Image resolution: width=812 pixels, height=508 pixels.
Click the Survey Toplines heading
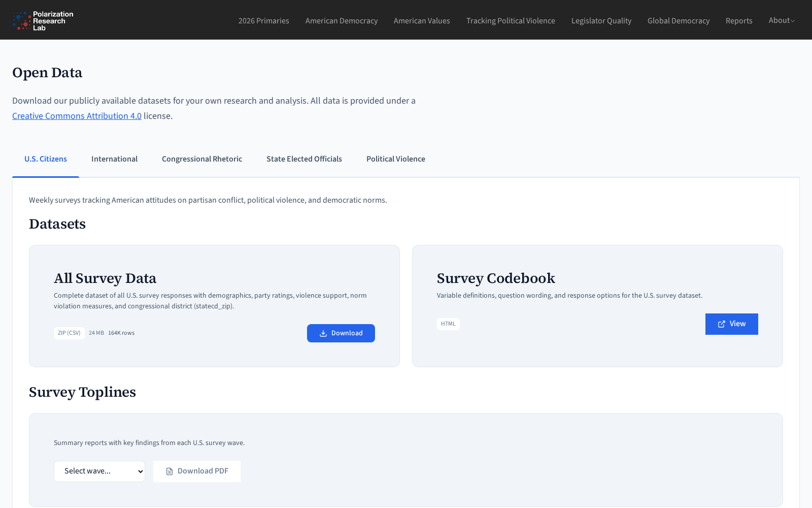tap(82, 392)
